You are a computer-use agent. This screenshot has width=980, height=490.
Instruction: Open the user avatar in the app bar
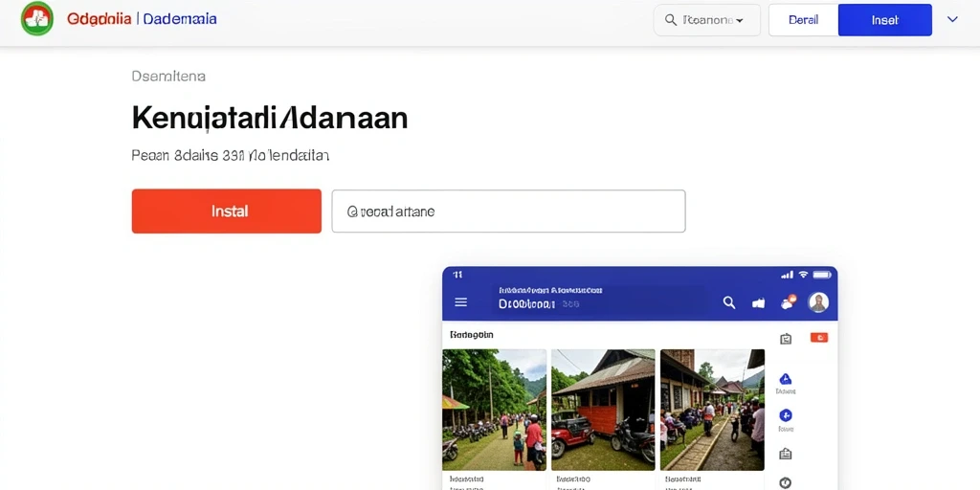[x=818, y=302]
